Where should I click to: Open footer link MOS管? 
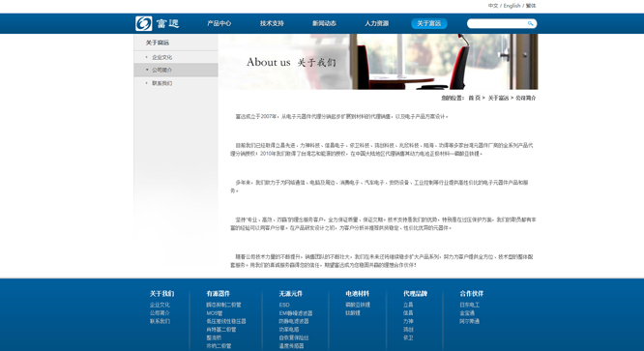click(x=215, y=313)
